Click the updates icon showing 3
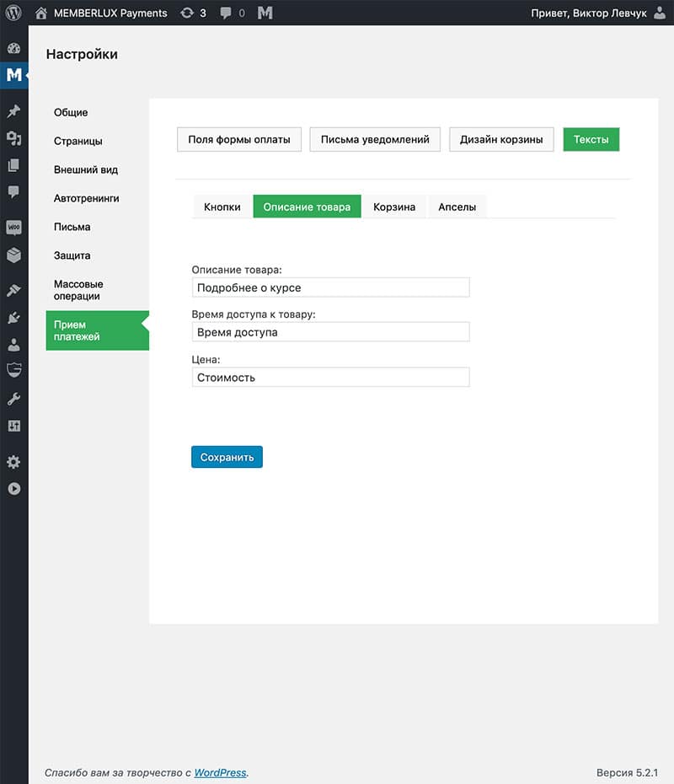Screen dimensions: 674x784 click(193, 13)
